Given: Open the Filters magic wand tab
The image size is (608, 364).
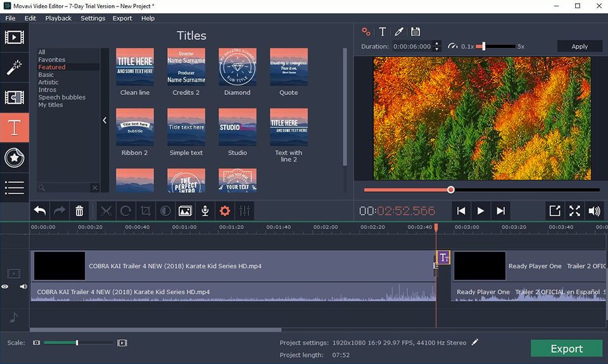Looking at the screenshot, I should (x=14, y=67).
